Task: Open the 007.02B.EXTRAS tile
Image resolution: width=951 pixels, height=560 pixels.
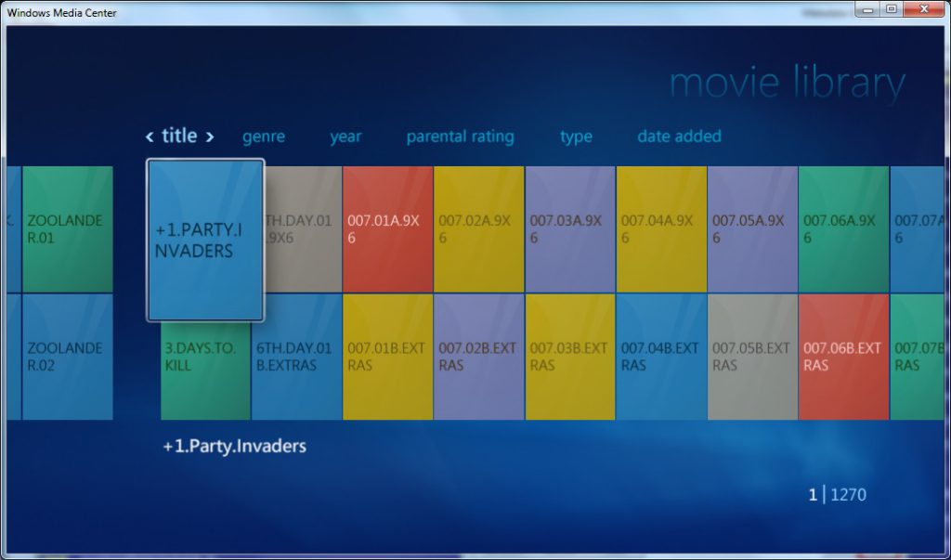Action: pos(479,357)
